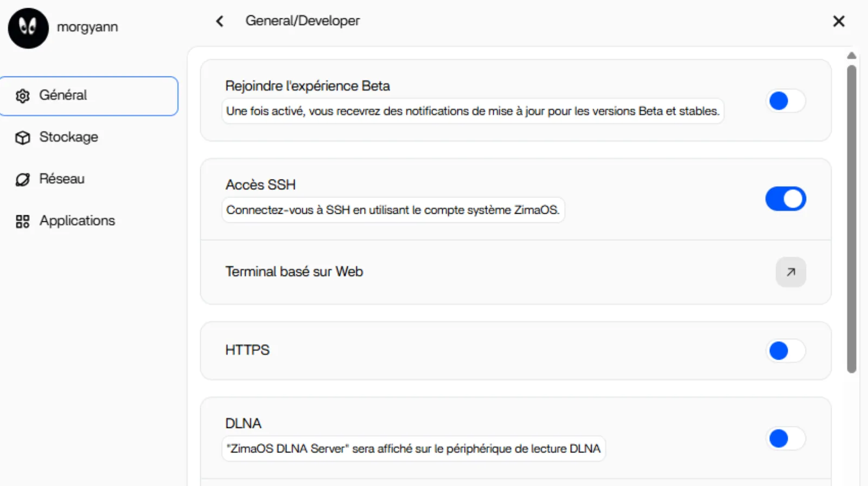This screenshot has width=868, height=486.
Task: Click the Applications grid icon
Action: click(x=22, y=221)
